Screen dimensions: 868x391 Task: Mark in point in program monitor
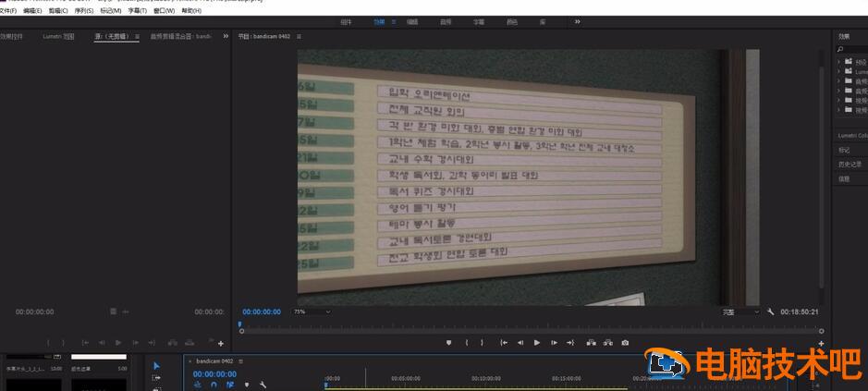point(466,343)
